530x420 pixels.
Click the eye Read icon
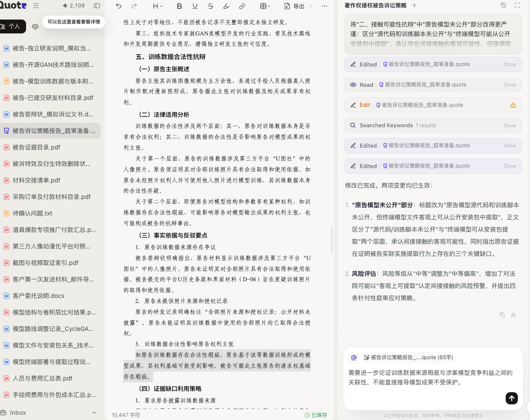click(x=353, y=85)
